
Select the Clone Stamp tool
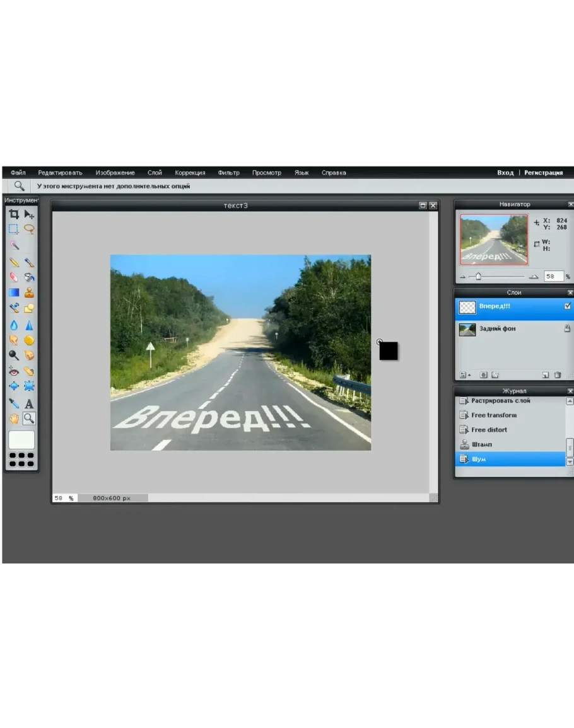click(x=29, y=293)
